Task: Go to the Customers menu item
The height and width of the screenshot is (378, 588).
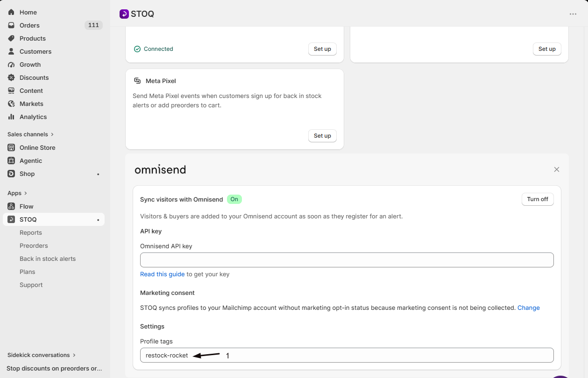Action: (x=35, y=51)
